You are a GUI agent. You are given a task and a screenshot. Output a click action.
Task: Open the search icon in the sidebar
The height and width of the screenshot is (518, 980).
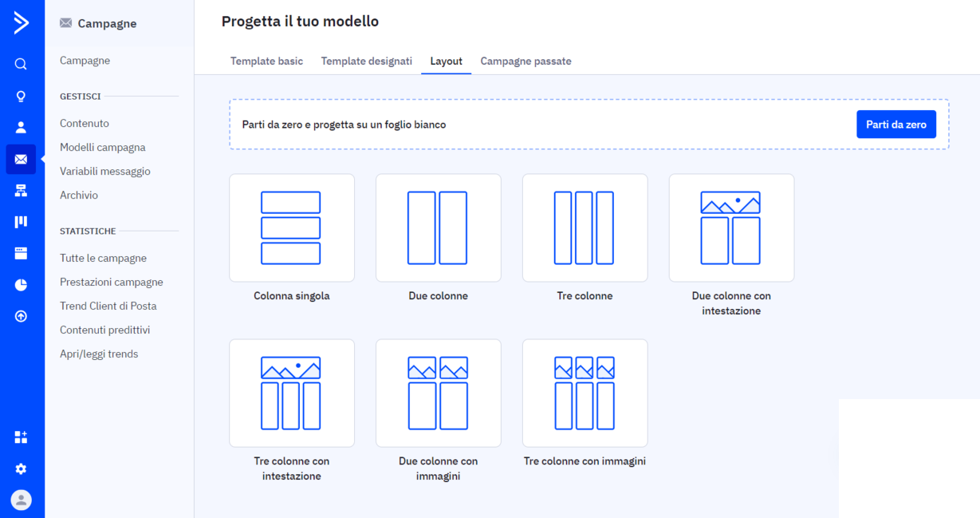tap(21, 64)
